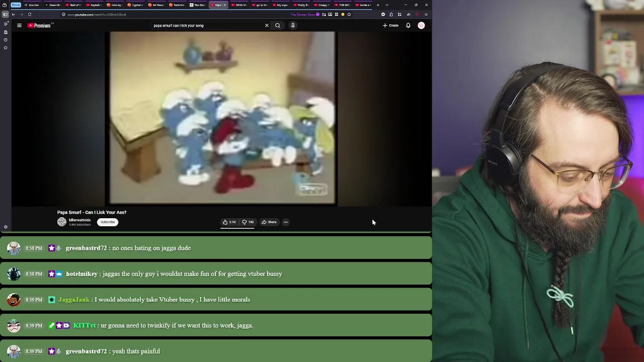Open more actions ellipsis under video
This screenshot has height=362, width=644.
pos(285,222)
